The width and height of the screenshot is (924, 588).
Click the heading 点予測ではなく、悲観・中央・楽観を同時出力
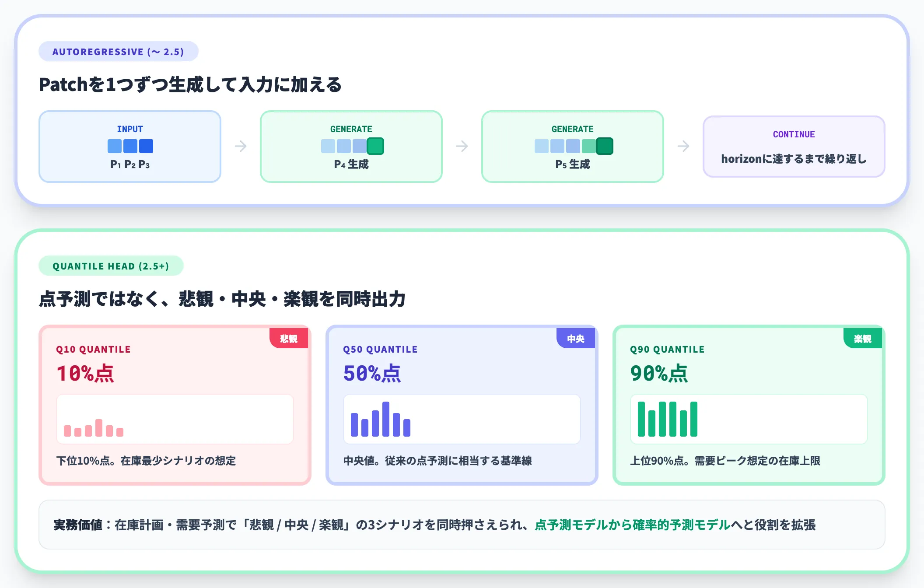(x=222, y=299)
